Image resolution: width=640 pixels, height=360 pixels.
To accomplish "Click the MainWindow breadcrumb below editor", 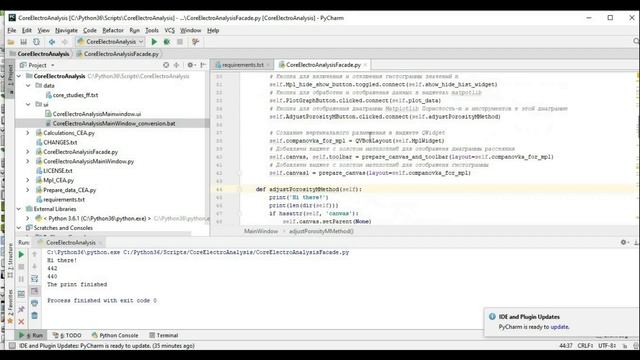I will pos(261,231).
